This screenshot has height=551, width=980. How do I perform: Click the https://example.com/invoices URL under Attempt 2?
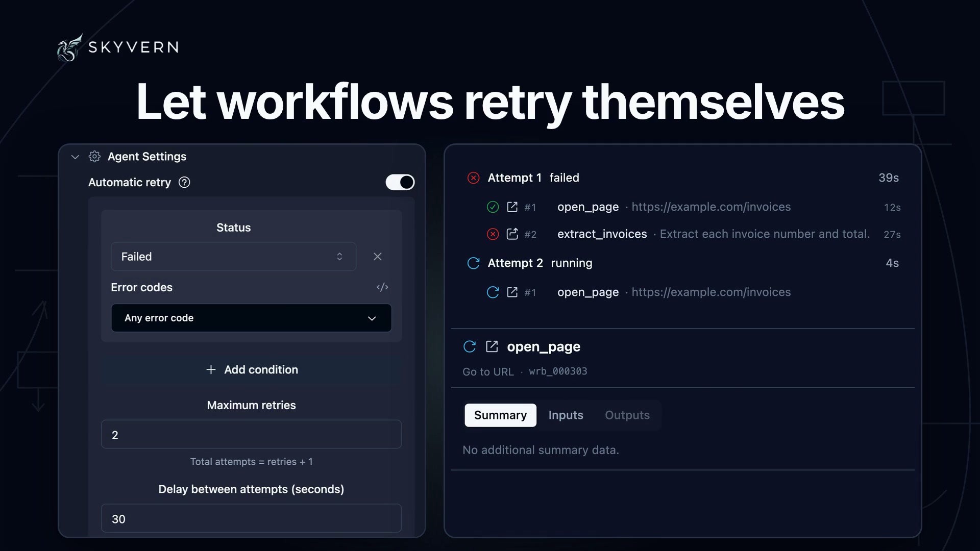(x=711, y=292)
